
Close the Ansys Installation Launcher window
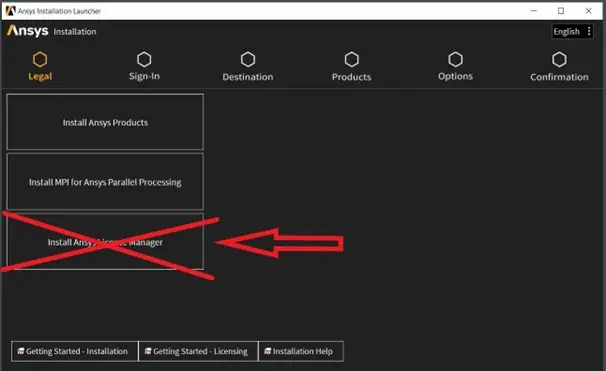click(x=588, y=11)
